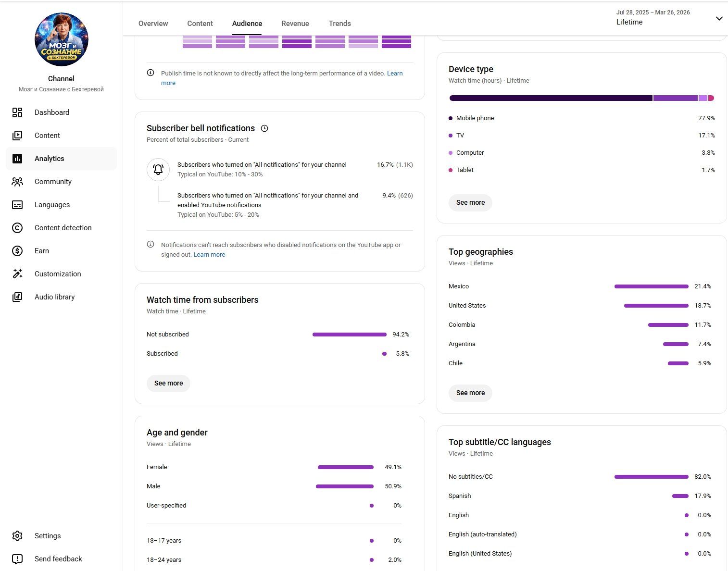Click the Content play icon in sidebar
Image resolution: width=728 pixels, height=571 pixels.
click(x=17, y=136)
